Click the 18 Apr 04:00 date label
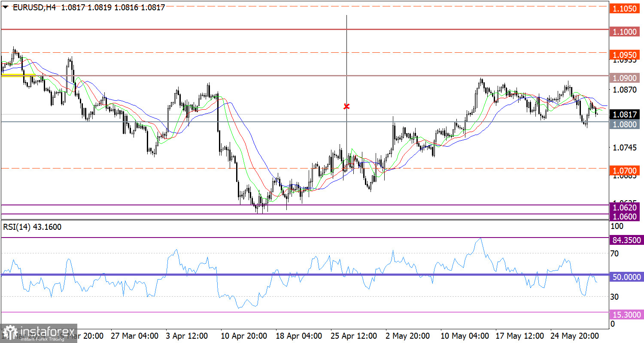The height and width of the screenshot is (343, 644). click(299, 336)
